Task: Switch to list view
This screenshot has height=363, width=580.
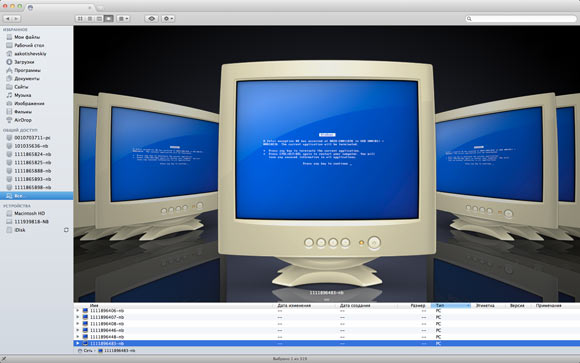Action: point(90,19)
